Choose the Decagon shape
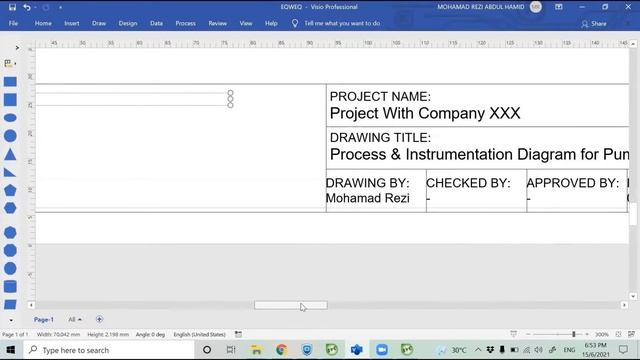This screenshot has height=360, width=640. click(x=10, y=269)
